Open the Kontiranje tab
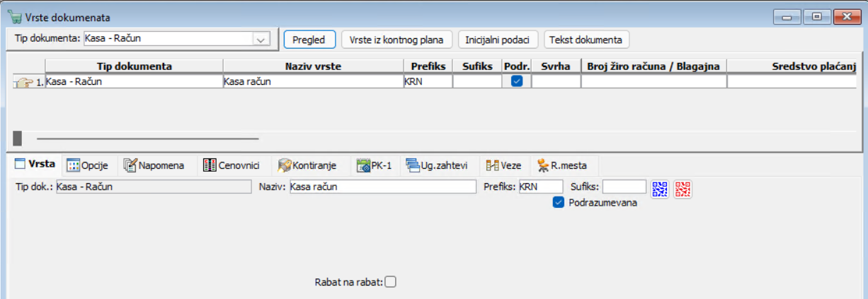This screenshot has height=299, width=868. (307, 165)
